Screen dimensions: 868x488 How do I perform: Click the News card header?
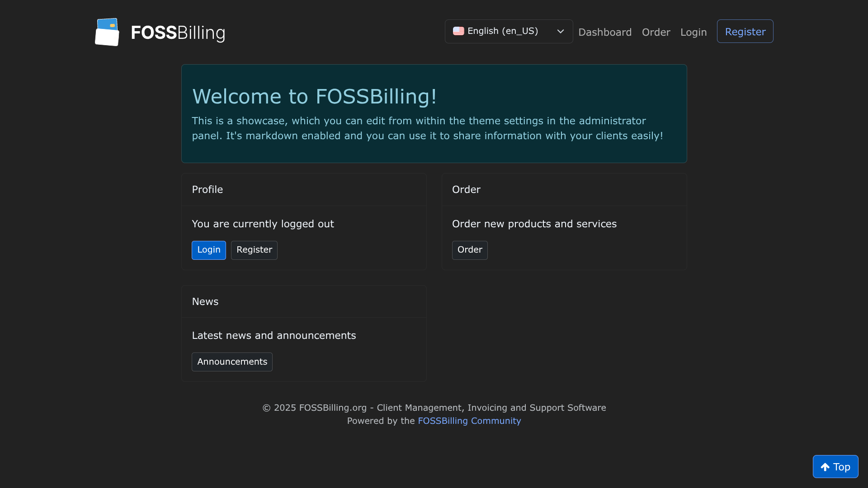(304, 301)
